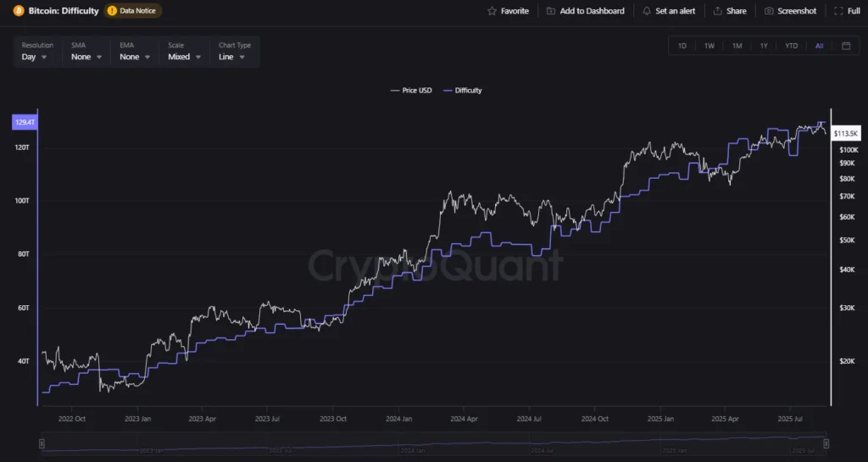Click the Favorite star icon
Viewport: 868px width, 462px height.
point(492,11)
